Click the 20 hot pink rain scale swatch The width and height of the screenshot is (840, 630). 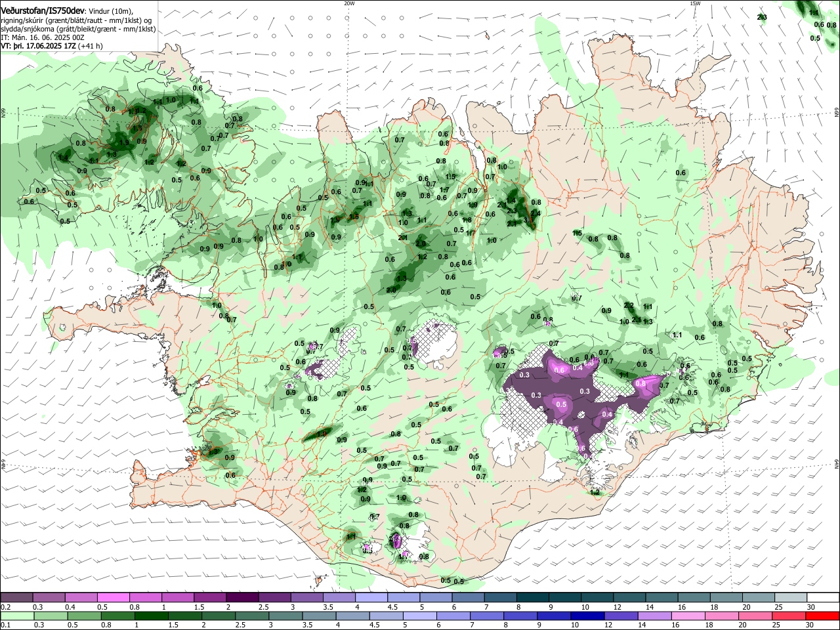[x=756, y=616]
